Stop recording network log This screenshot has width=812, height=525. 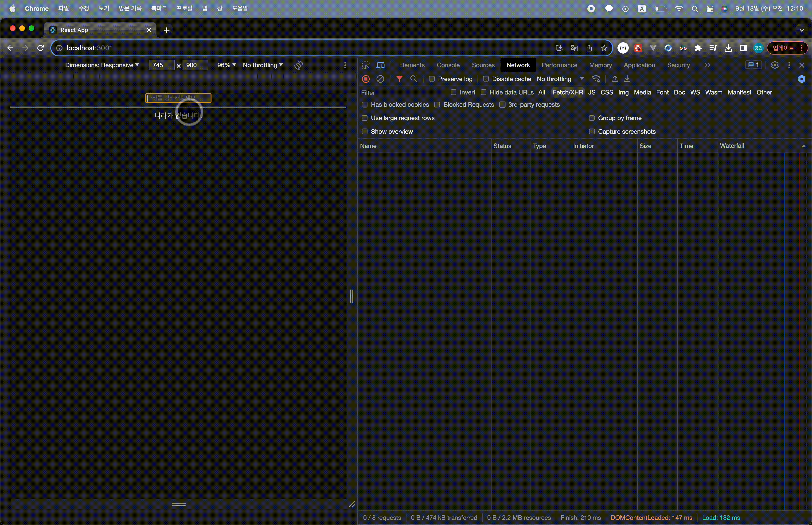366,79
